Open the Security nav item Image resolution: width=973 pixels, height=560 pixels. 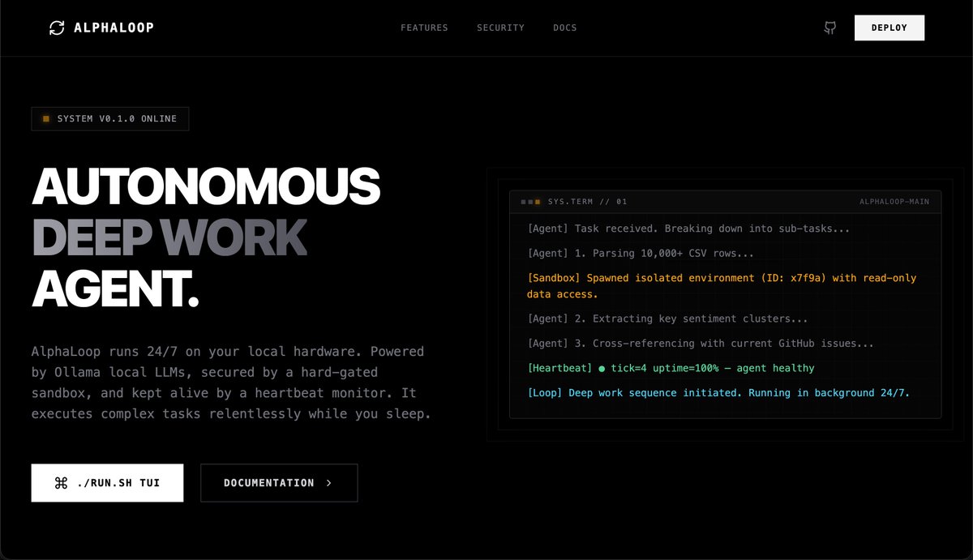point(500,28)
